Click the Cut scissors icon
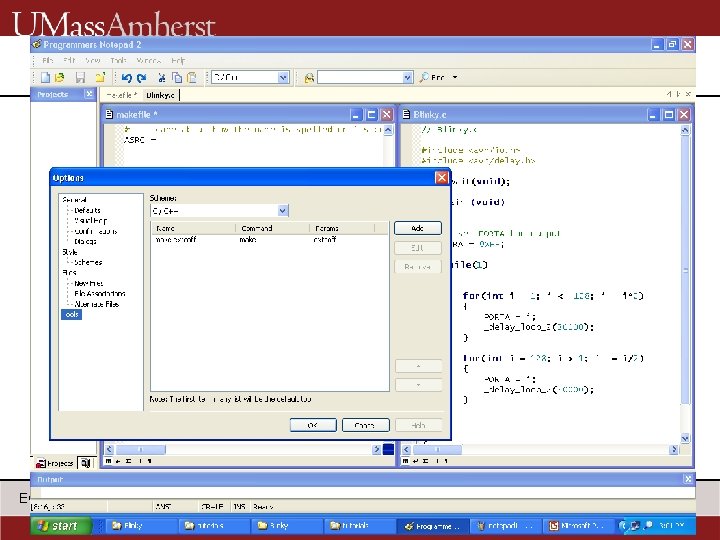The image size is (720, 540). coord(161,78)
